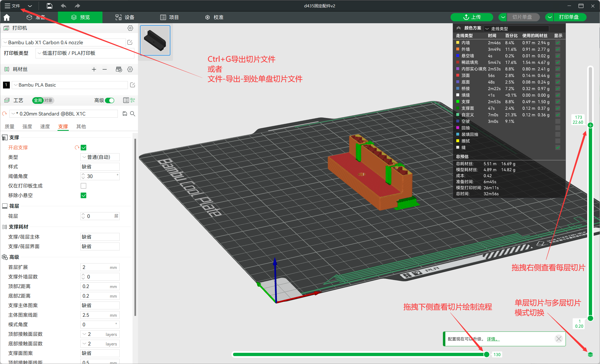This screenshot has height=364, width=600.
Task: Go to the home screen icon
Action: pos(7,17)
